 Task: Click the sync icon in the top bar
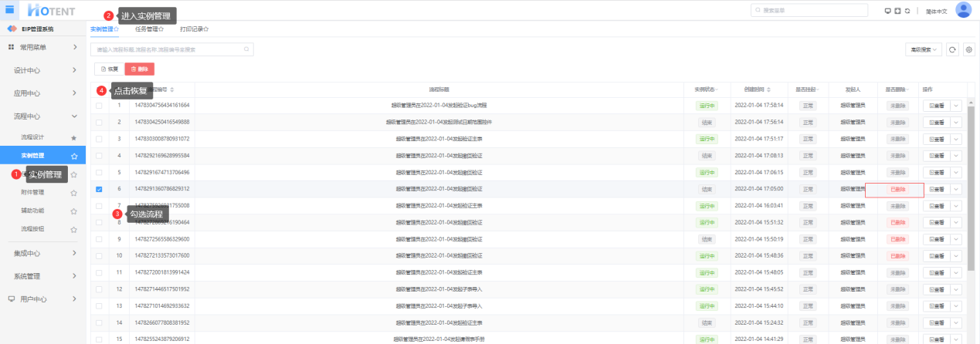pos(907,11)
